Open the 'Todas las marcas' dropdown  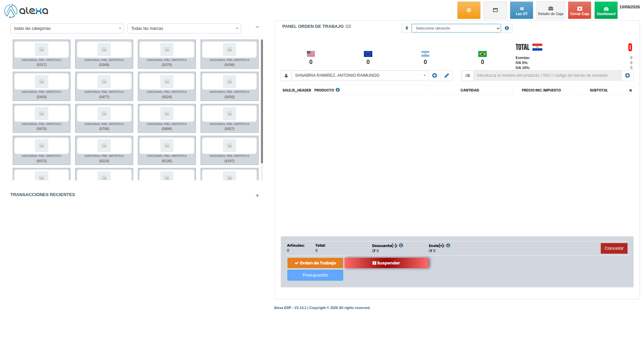coord(184,28)
